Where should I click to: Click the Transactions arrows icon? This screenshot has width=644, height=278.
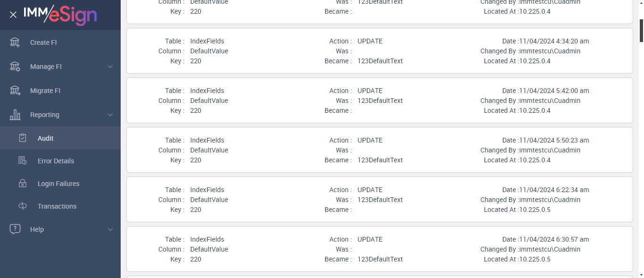[23, 206]
